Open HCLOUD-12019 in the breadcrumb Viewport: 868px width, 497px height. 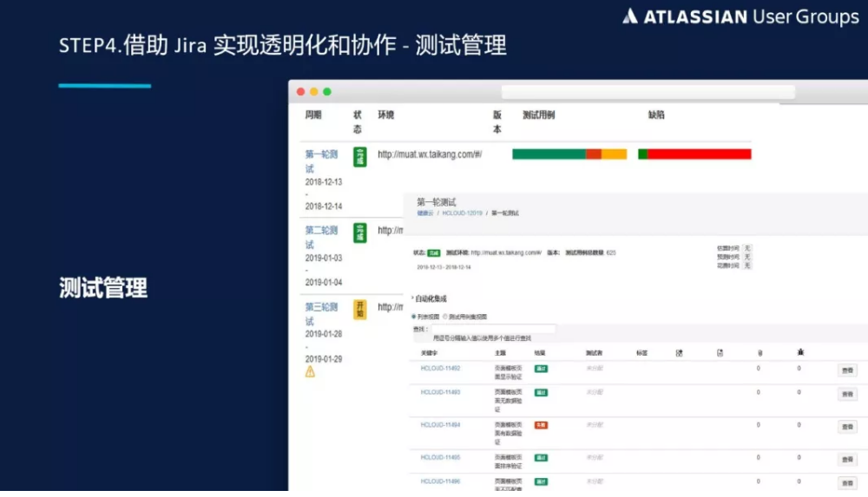pyautogui.click(x=463, y=213)
